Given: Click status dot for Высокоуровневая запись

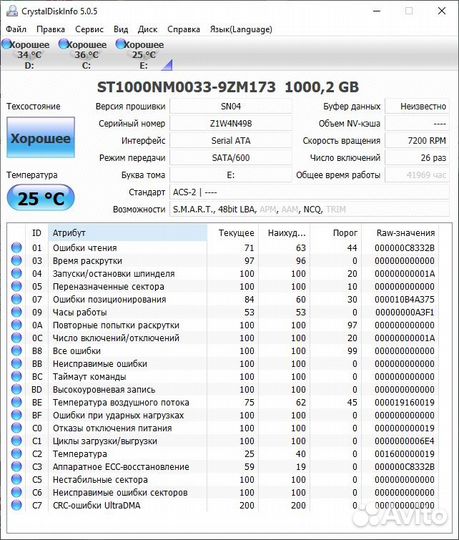Looking at the screenshot, I should [16, 389].
